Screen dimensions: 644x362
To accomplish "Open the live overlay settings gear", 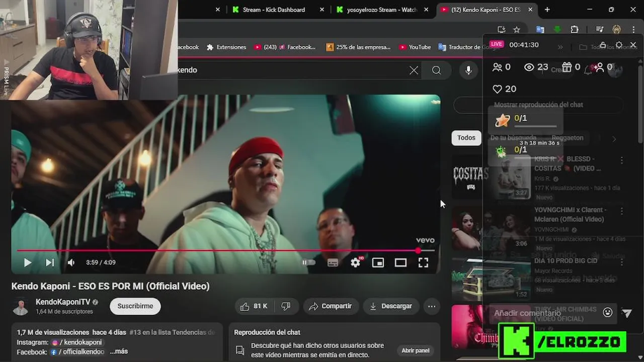I will pos(619,45).
